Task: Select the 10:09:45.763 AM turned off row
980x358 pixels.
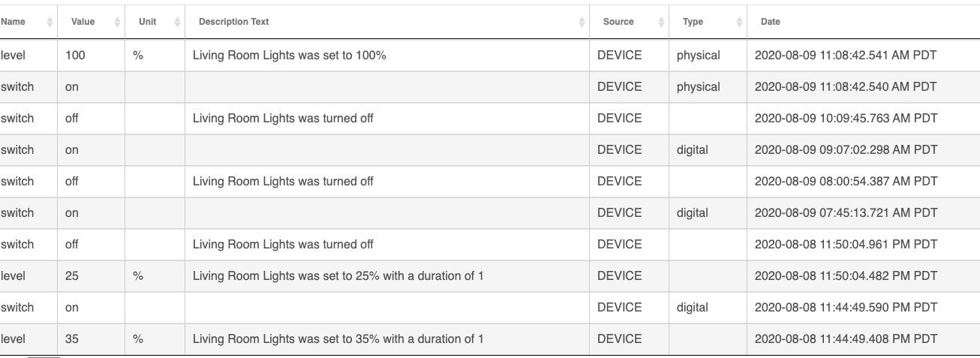Action: point(490,119)
